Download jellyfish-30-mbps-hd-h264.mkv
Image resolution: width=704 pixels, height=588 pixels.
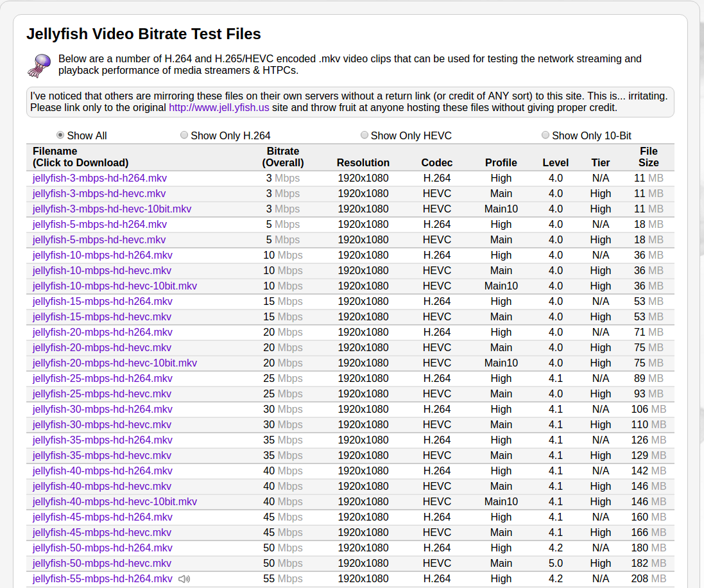click(x=103, y=410)
